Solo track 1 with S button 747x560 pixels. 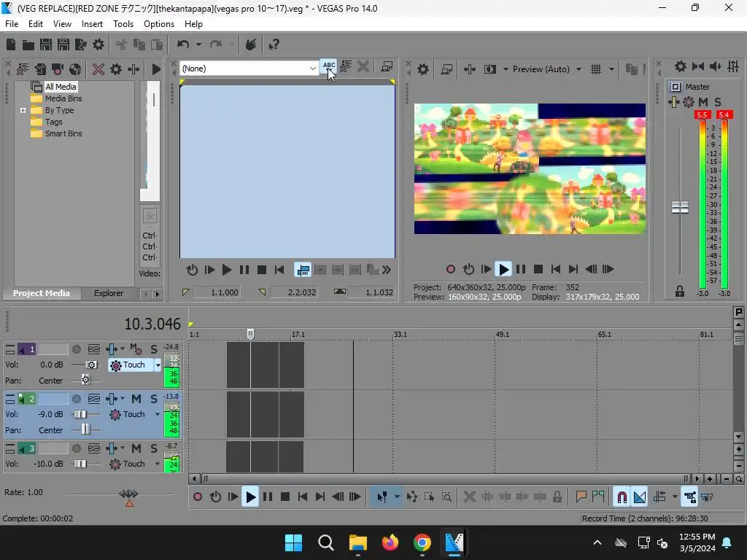click(154, 349)
